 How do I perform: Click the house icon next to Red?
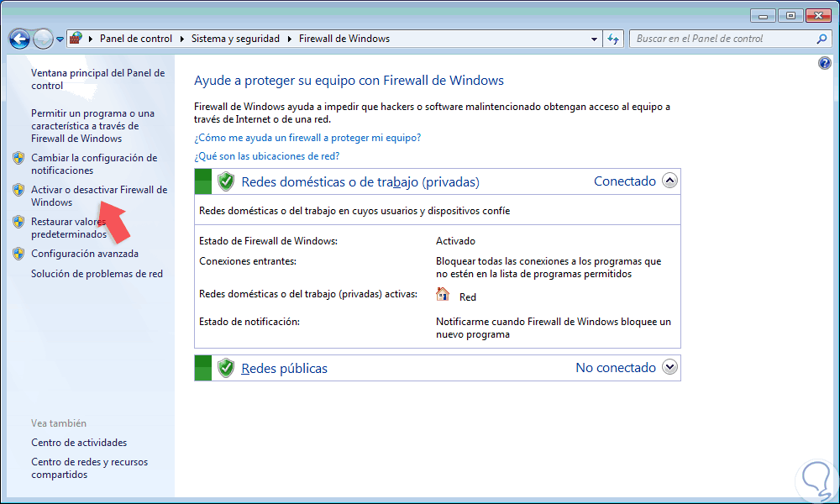[x=443, y=294]
